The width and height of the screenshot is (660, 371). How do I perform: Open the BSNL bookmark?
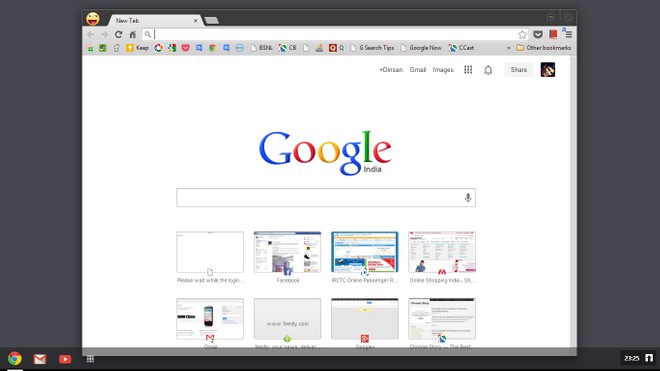(261, 48)
